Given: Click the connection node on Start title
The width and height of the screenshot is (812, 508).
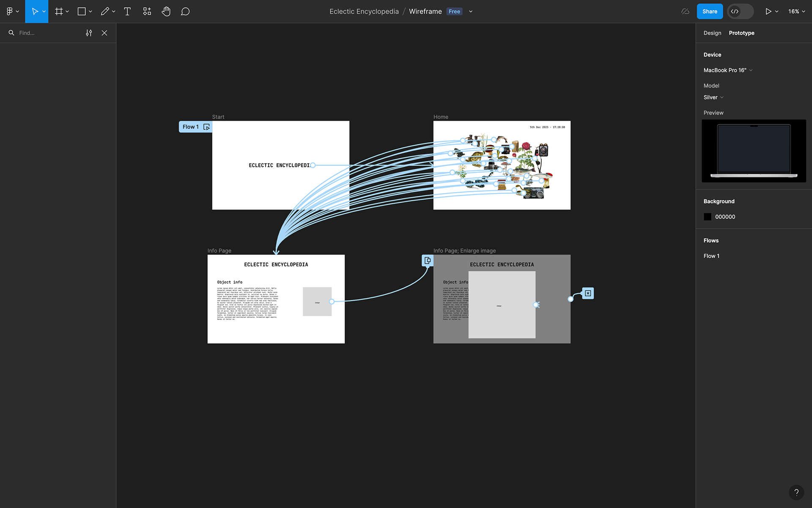Looking at the screenshot, I should (x=313, y=165).
